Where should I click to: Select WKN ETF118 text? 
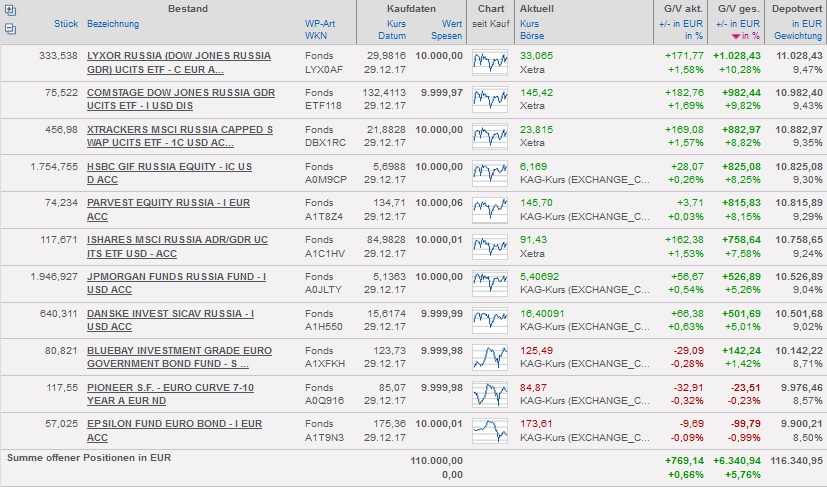click(323, 106)
